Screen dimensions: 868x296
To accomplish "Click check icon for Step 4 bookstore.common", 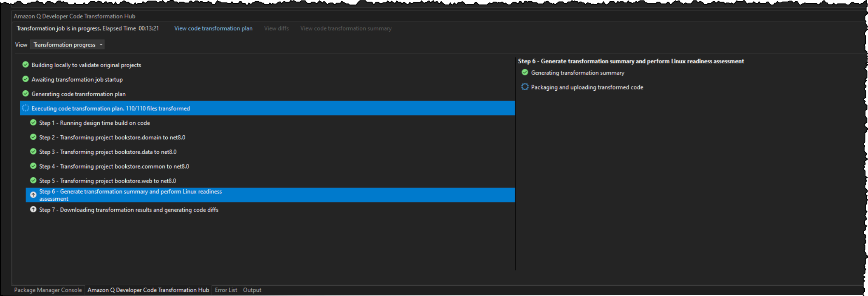I will [x=33, y=166].
